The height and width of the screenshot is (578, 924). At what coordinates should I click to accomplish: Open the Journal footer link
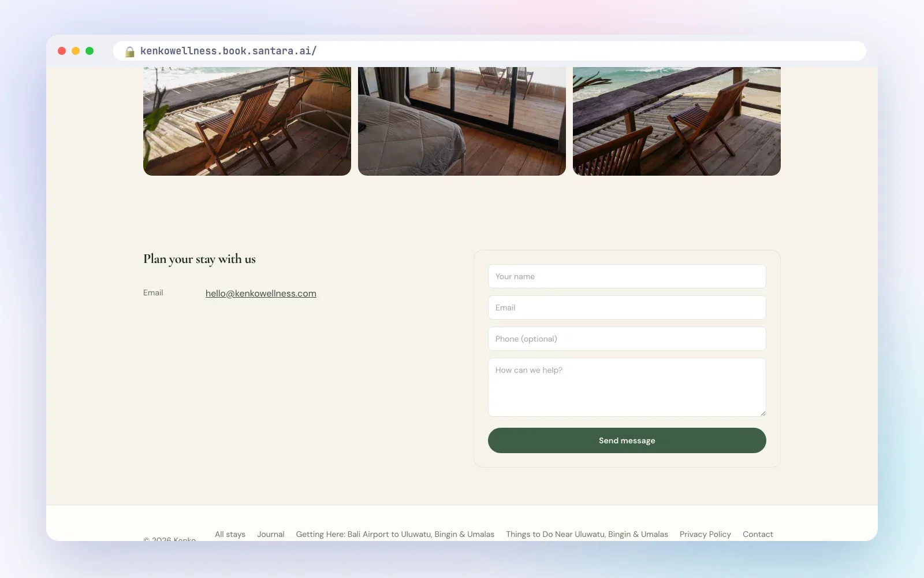[x=271, y=534]
